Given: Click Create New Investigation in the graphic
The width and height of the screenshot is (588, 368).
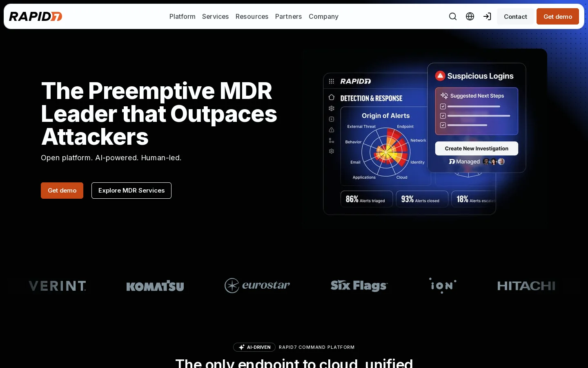Looking at the screenshot, I should coord(477,148).
